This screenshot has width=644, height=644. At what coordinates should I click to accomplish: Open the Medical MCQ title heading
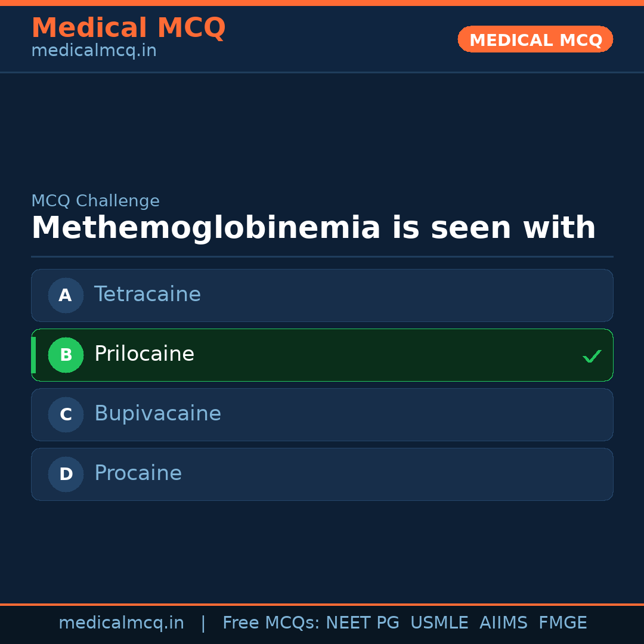[128, 27]
